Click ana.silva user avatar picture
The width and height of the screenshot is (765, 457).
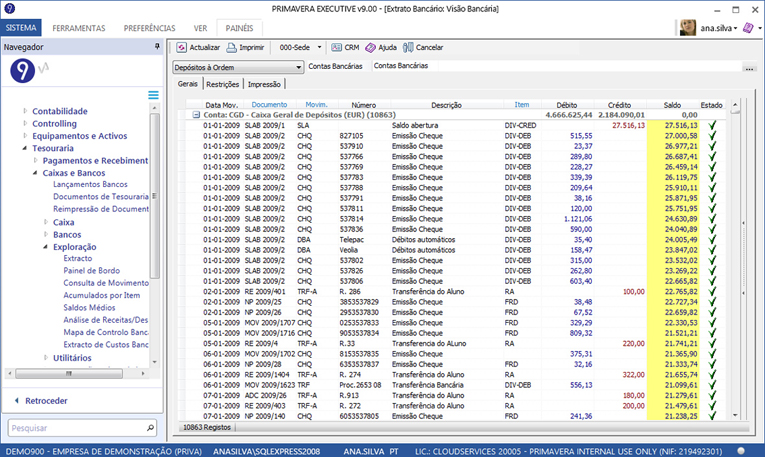(688, 28)
